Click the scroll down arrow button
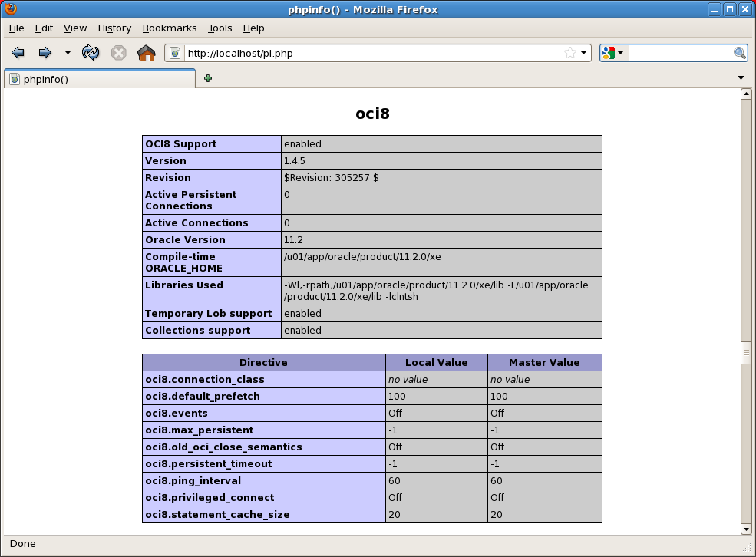 (745, 529)
